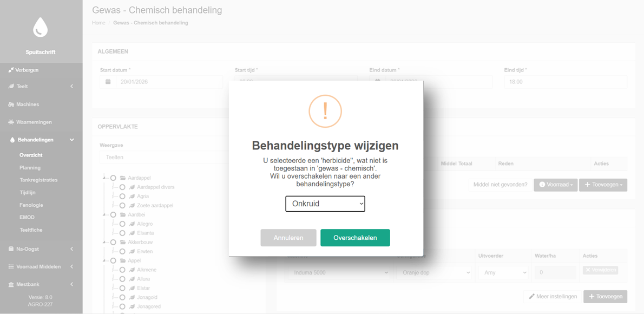Image resolution: width=644 pixels, height=314 pixels.
Task: Expand the Teelt sidebar chevron
Action: 72,86
